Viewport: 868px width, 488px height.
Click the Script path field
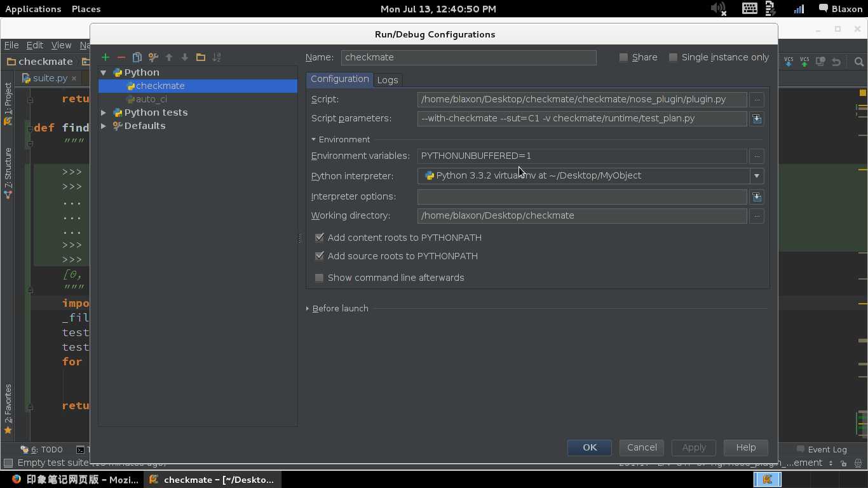tap(582, 100)
